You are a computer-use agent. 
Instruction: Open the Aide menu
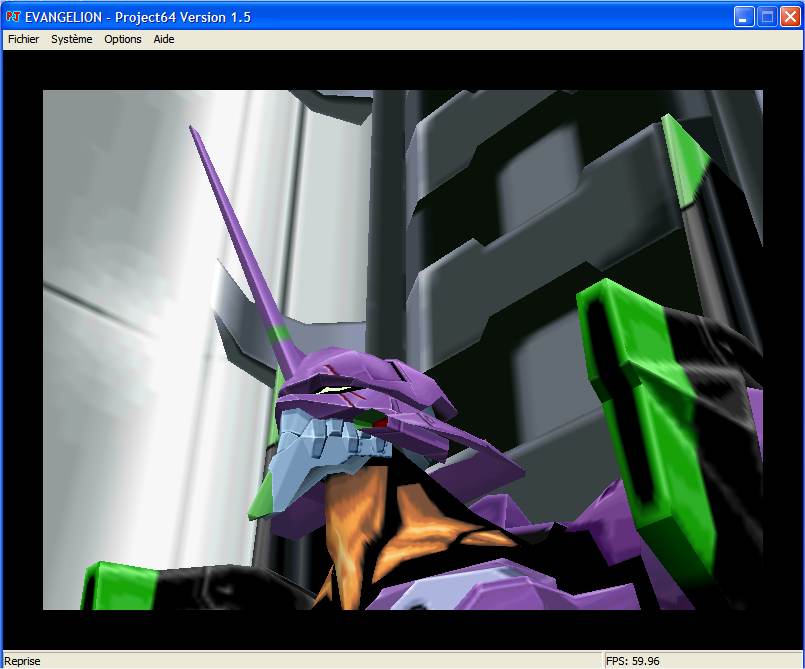point(164,39)
